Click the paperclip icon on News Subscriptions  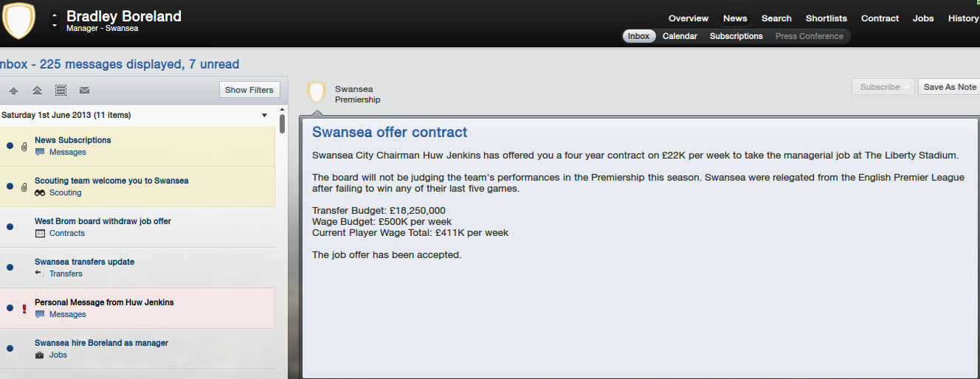24,146
